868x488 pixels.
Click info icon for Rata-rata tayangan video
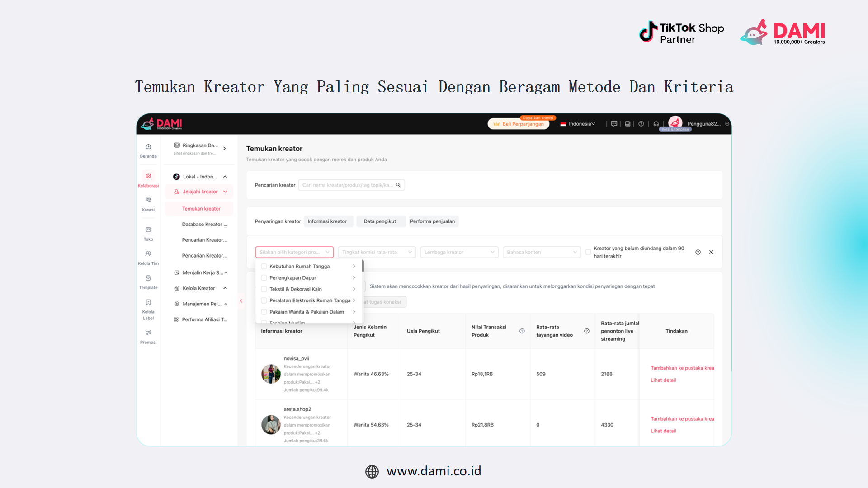point(587,331)
